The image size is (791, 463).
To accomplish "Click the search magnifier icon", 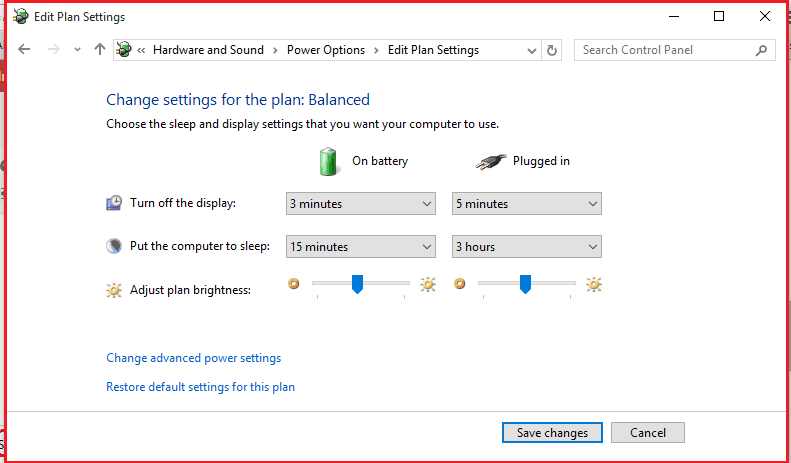I will click(x=761, y=50).
